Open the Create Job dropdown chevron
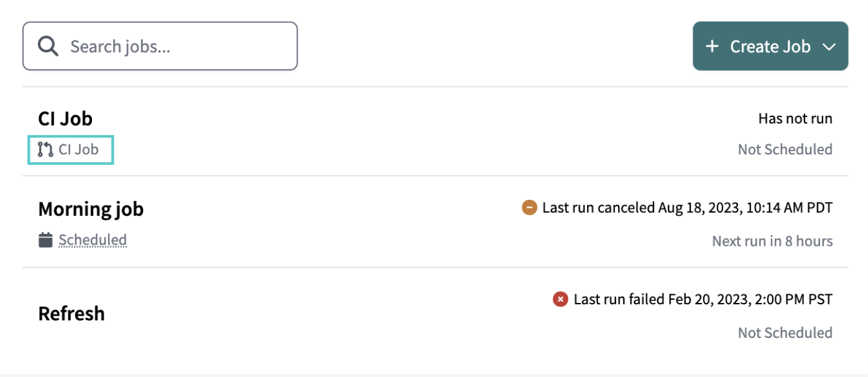This screenshot has width=868, height=377. (x=830, y=45)
